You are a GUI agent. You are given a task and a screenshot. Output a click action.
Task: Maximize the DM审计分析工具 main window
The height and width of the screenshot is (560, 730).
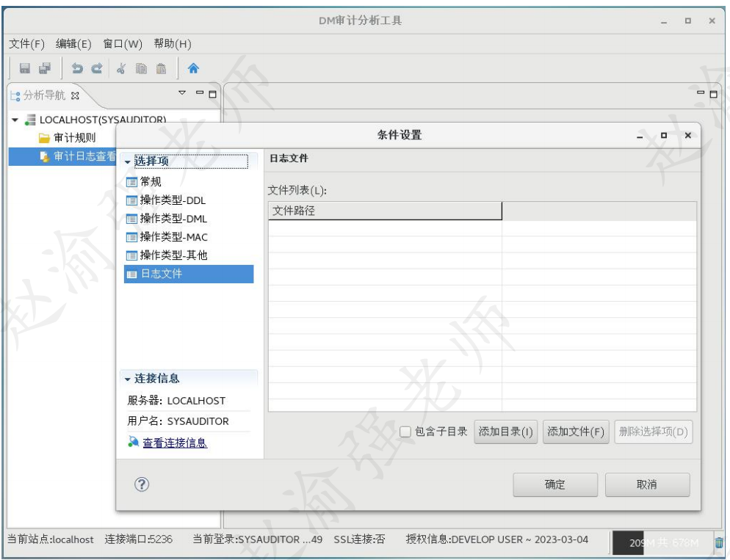tap(687, 21)
